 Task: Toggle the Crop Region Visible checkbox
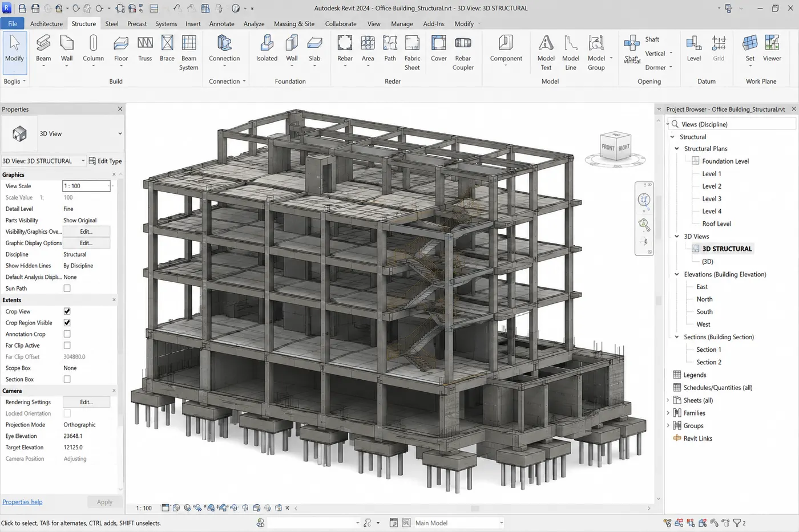pos(67,323)
